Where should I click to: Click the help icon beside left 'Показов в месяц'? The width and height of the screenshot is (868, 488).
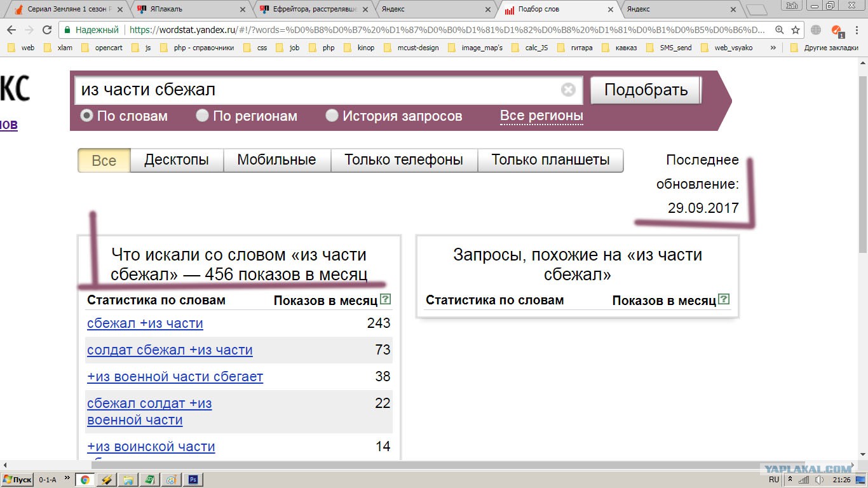[x=385, y=300]
